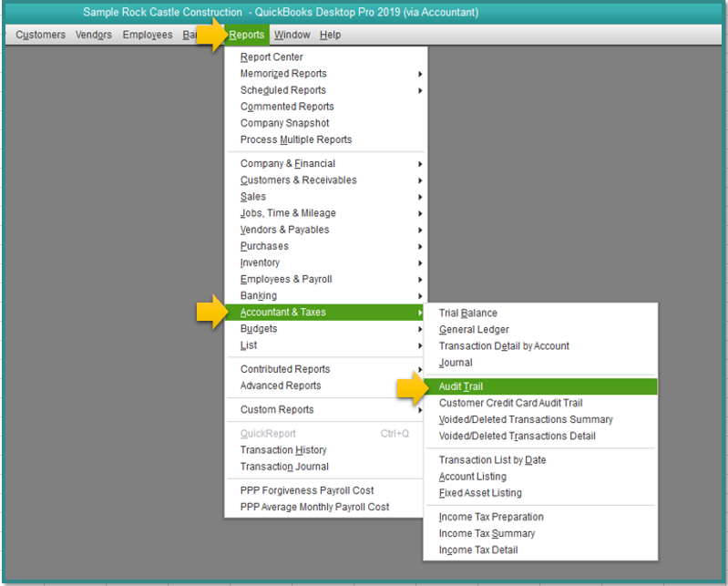Image resolution: width=728 pixels, height=586 pixels.
Task: Select PPP Forgiveness Payroll Cost
Action: click(x=325, y=491)
